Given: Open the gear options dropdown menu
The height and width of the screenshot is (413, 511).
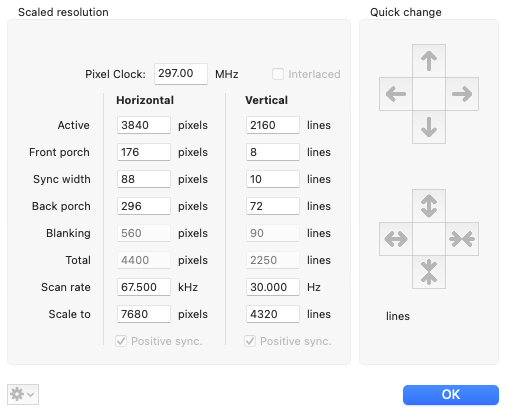Looking at the screenshot, I should click(23, 394).
